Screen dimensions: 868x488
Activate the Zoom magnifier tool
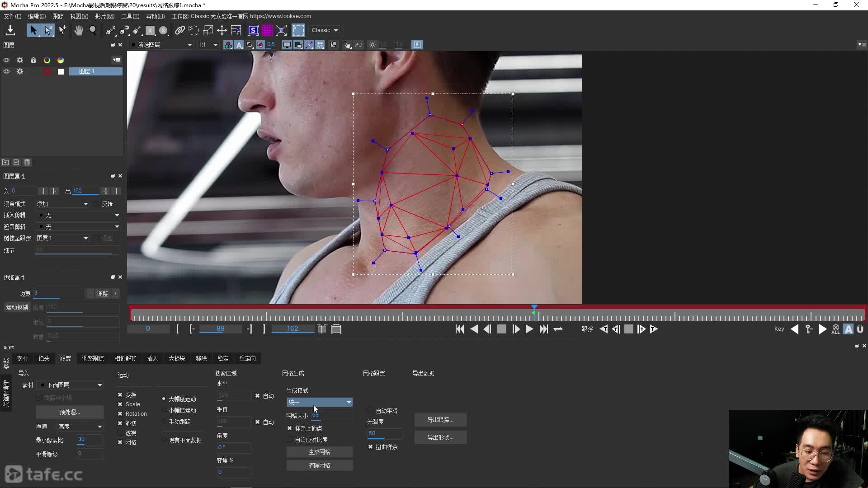(x=93, y=30)
